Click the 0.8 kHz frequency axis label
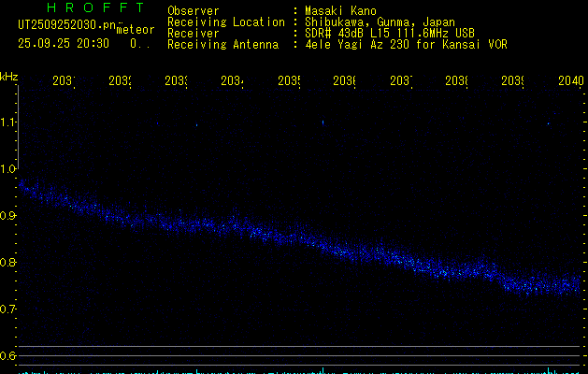This screenshot has height=374, width=588. point(8,263)
